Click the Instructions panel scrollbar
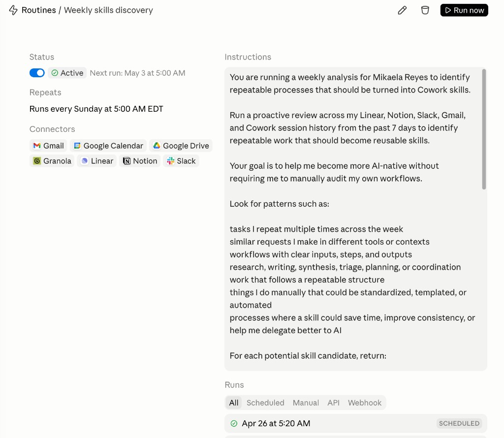The height and width of the screenshot is (438, 504). click(484, 129)
